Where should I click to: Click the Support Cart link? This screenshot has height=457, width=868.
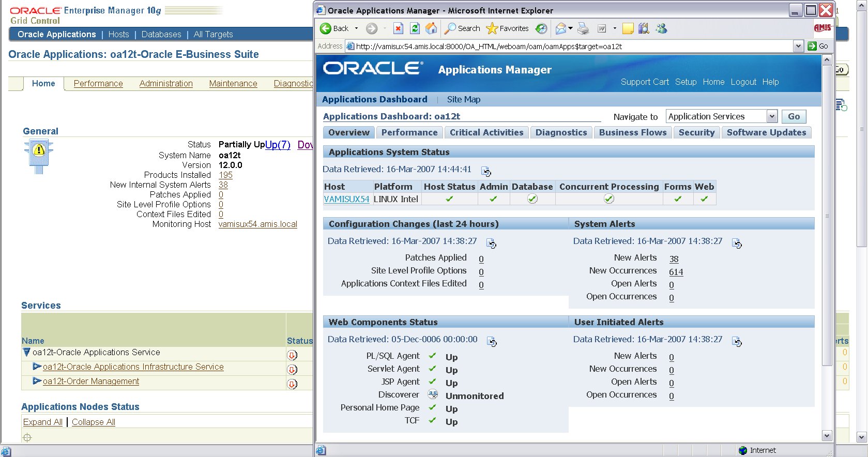tap(645, 82)
